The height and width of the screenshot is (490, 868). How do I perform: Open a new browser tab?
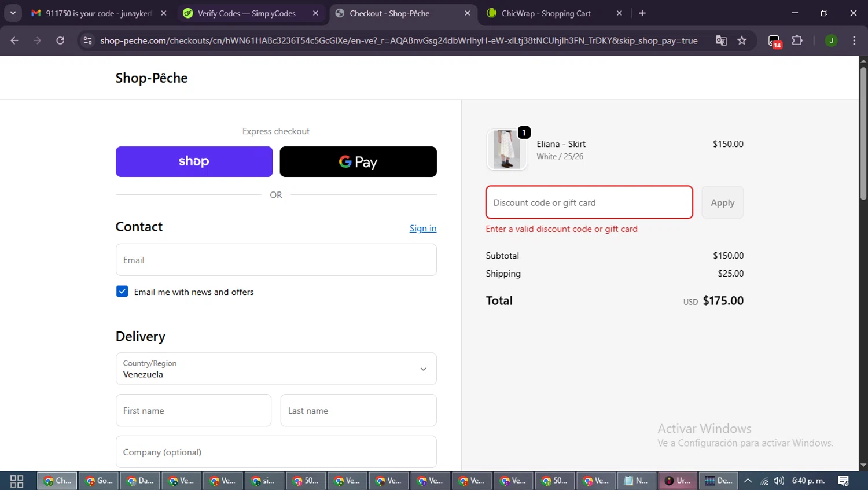pos(642,13)
